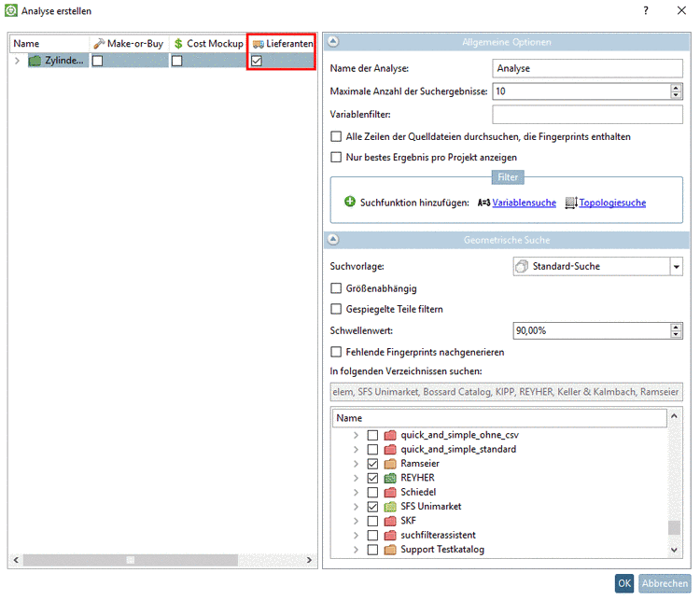Click the left table horizontal scrollbar thumb
The image size is (700, 601).
point(131,560)
